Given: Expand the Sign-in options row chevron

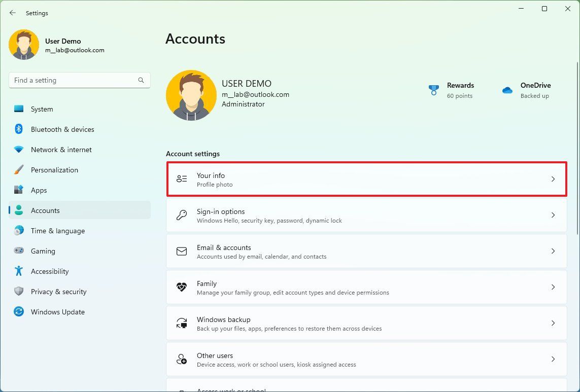Looking at the screenshot, I should pos(553,215).
